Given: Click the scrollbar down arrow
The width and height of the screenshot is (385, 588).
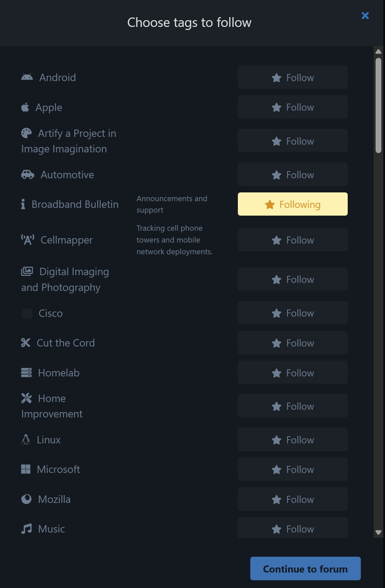Looking at the screenshot, I should point(378,532).
